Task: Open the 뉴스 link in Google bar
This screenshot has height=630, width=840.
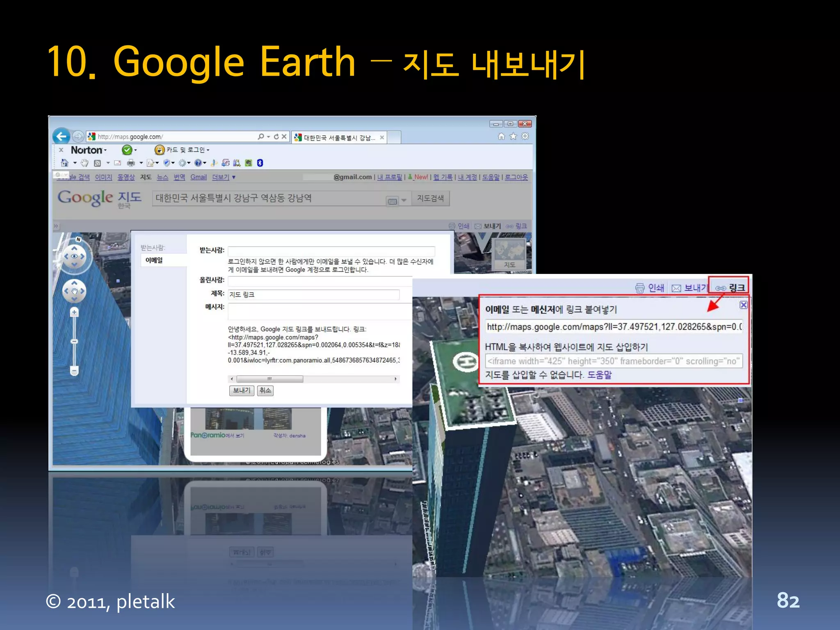Action: [162, 177]
